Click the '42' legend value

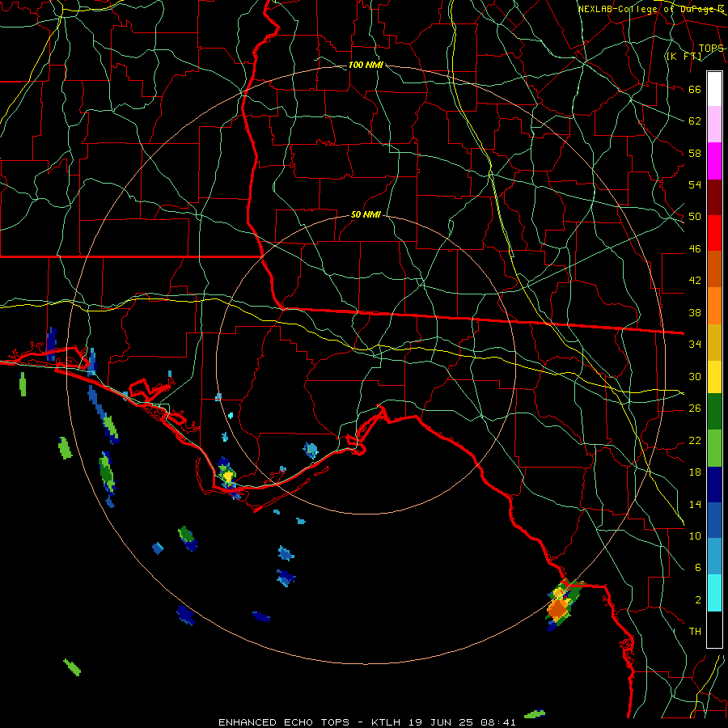[695, 281]
